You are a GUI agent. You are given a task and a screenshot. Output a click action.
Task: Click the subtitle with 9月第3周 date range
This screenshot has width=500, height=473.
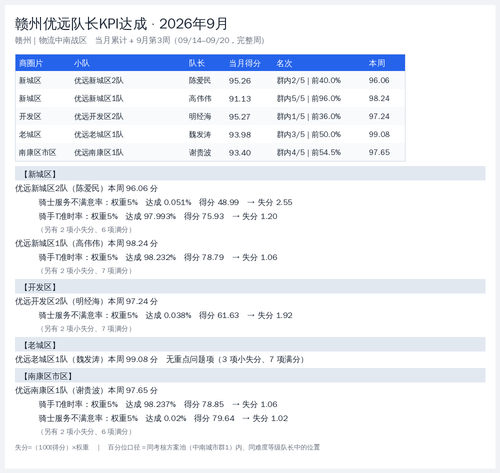[140, 40]
